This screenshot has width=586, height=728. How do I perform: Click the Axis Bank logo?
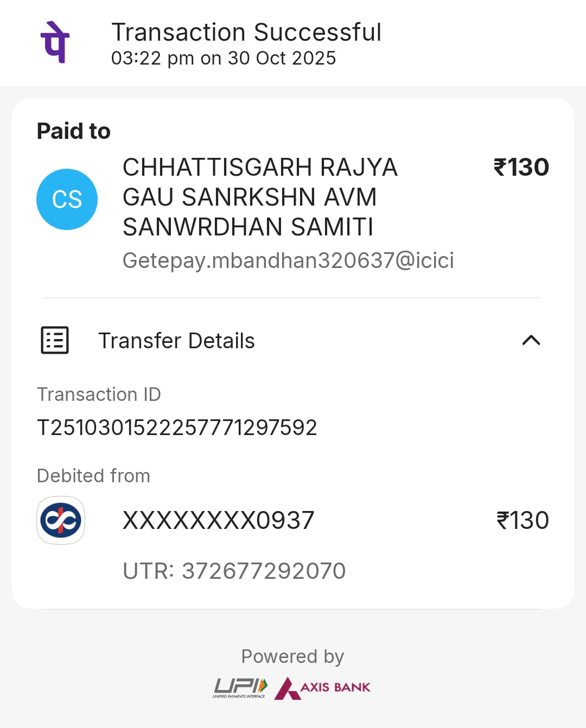click(323, 688)
